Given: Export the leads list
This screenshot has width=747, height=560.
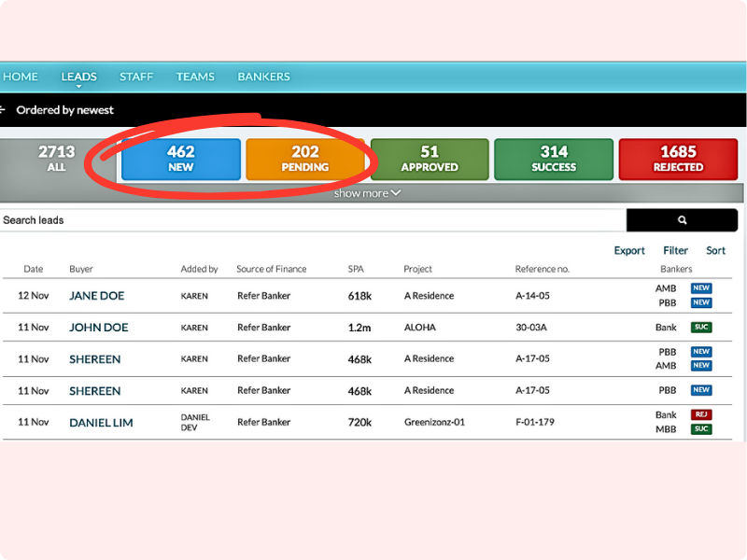Looking at the screenshot, I should [x=629, y=250].
